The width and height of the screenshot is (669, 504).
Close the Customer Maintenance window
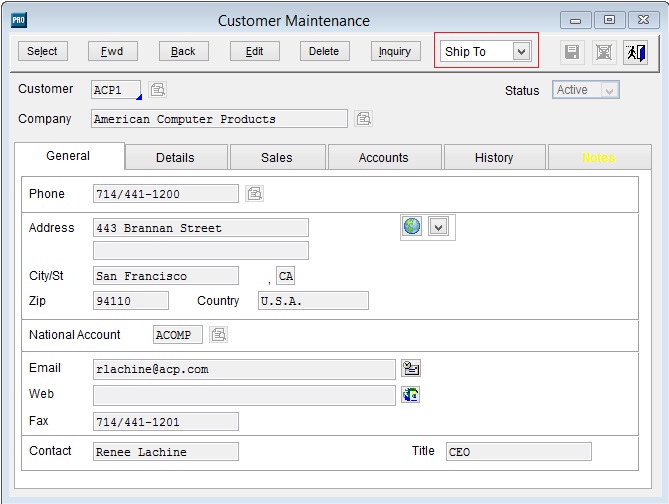tap(643, 20)
